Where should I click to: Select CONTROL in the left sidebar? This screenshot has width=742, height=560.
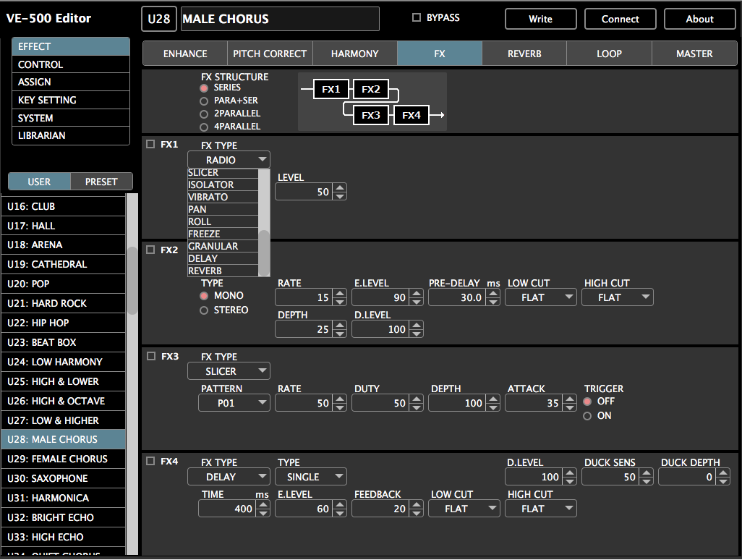70,64
